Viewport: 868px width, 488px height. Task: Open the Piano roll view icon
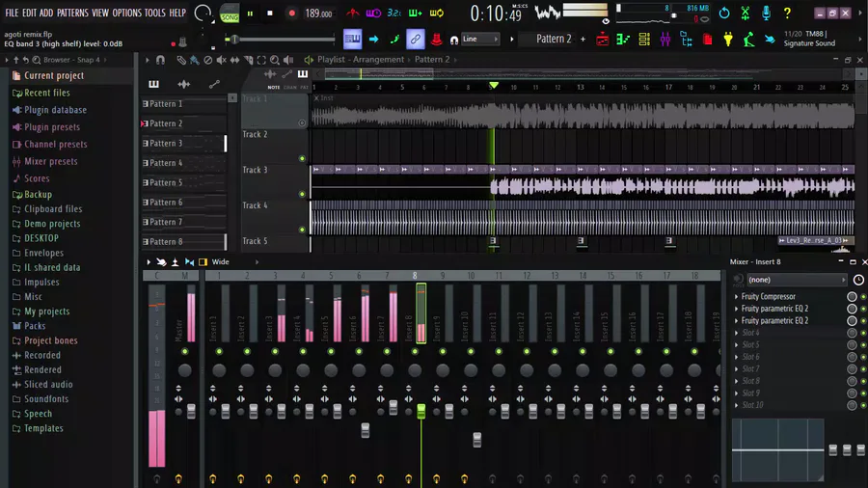[623, 40]
